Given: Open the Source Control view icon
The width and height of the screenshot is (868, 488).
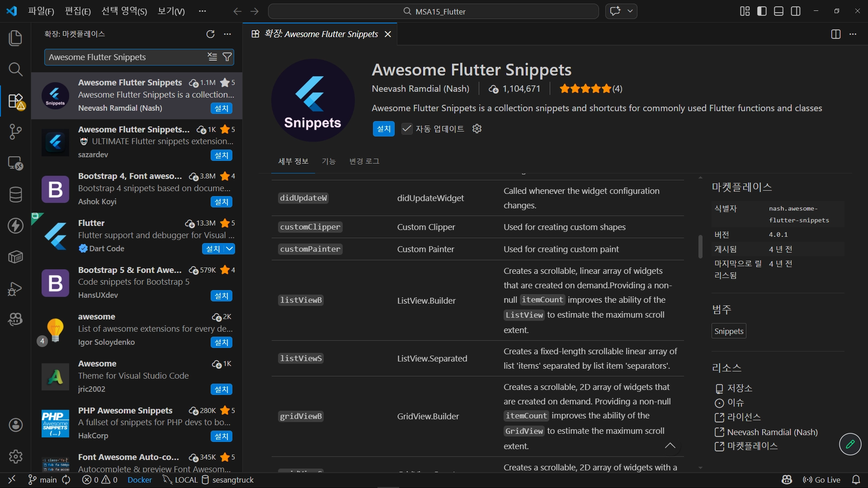Looking at the screenshot, I should 15,132.
